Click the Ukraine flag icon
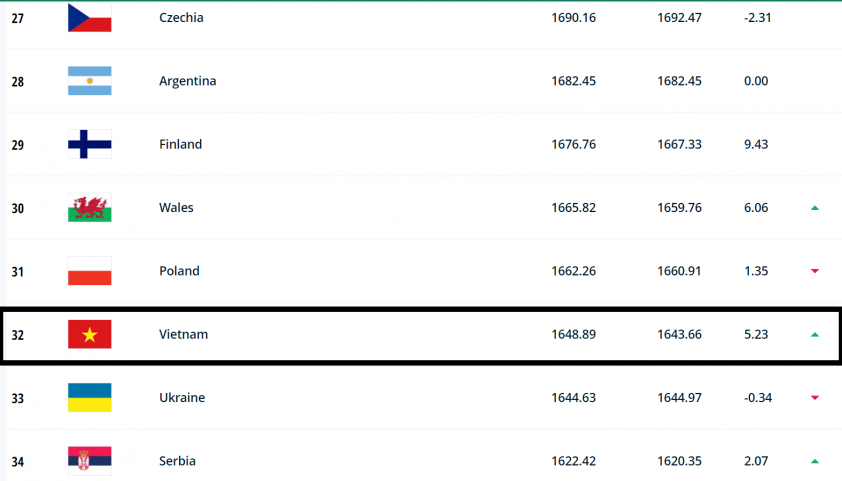 [90, 397]
